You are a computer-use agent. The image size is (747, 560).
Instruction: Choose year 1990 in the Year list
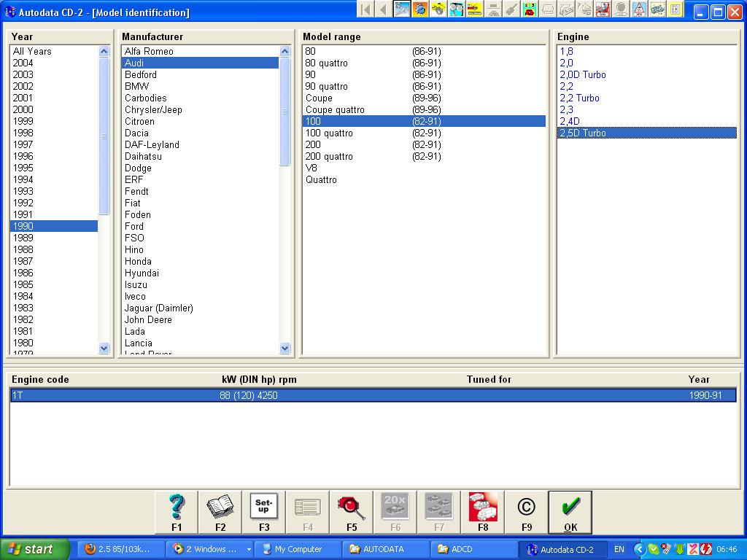point(54,226)
